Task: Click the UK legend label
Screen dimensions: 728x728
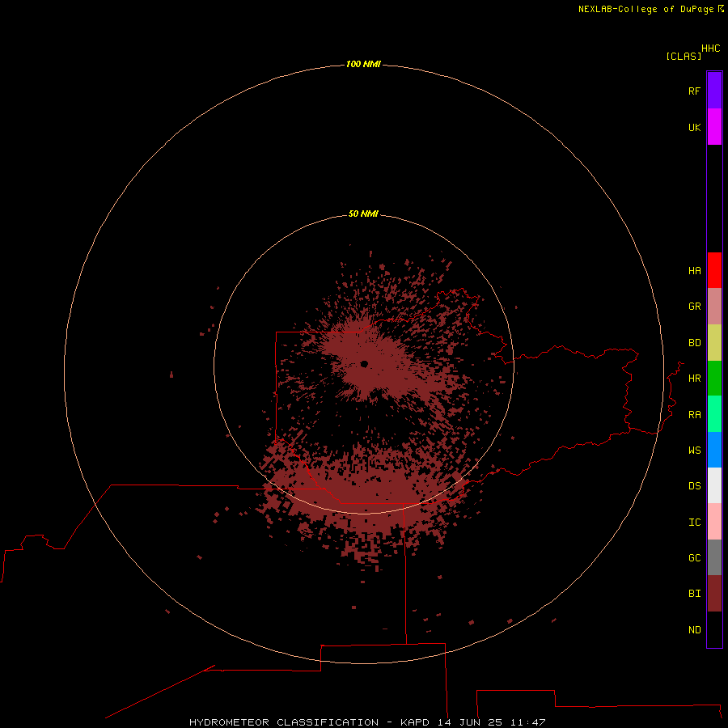Action: pyautogui.click(x=694, y=127)
